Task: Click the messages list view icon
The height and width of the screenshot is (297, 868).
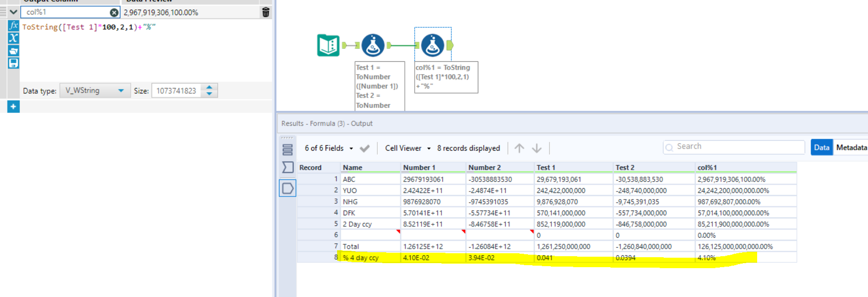Action: click(x=287, y=149)
